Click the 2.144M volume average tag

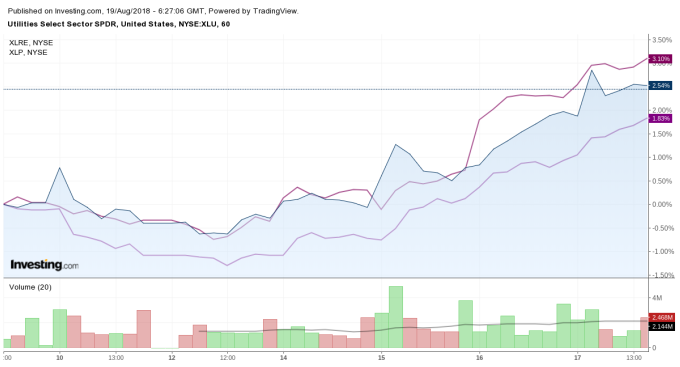tap(661, 326)
